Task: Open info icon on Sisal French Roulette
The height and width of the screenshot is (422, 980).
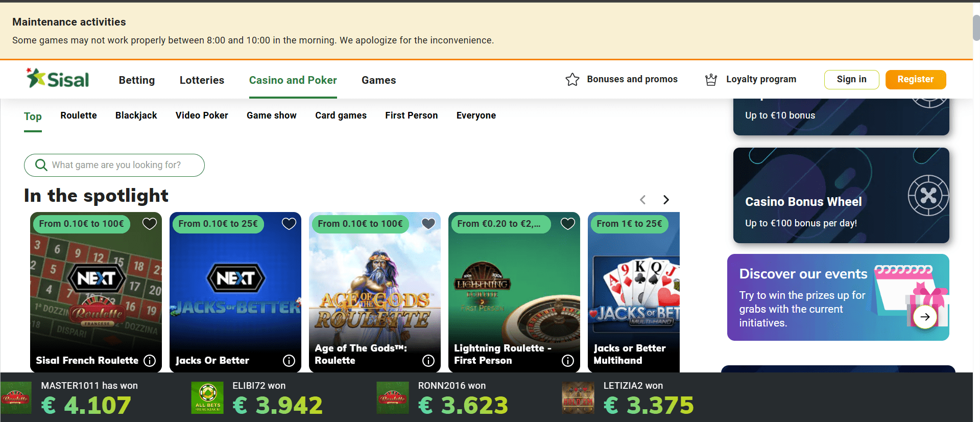Action: tap(150, 361)
